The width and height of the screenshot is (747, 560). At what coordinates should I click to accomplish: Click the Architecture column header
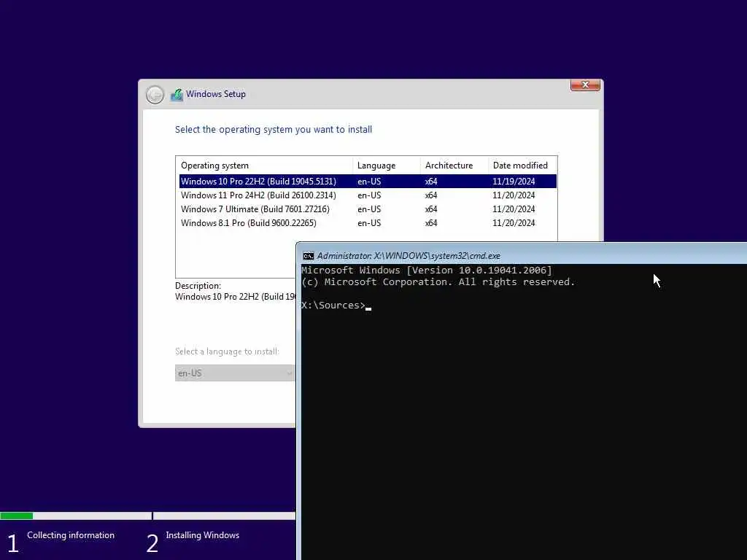tap(454, 166)
